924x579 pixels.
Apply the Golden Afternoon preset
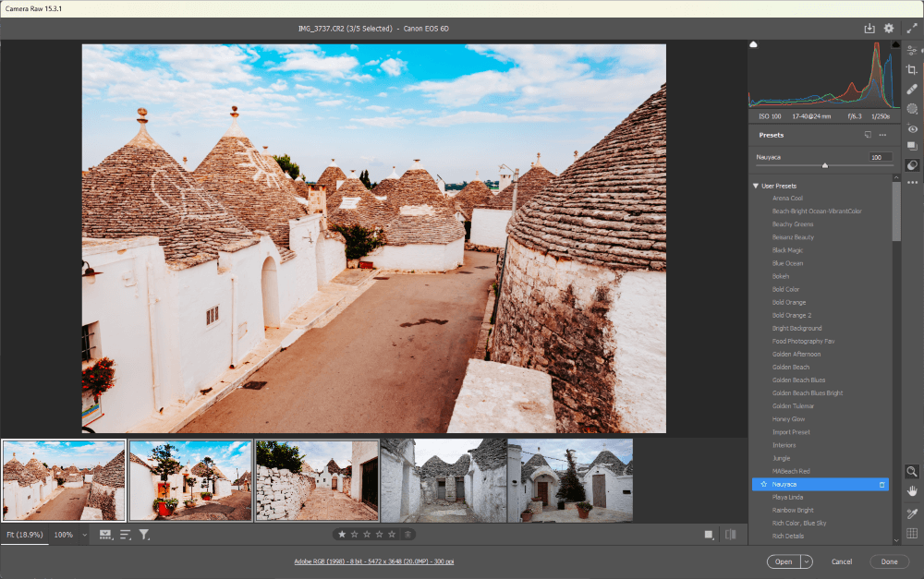click(796, 354)
